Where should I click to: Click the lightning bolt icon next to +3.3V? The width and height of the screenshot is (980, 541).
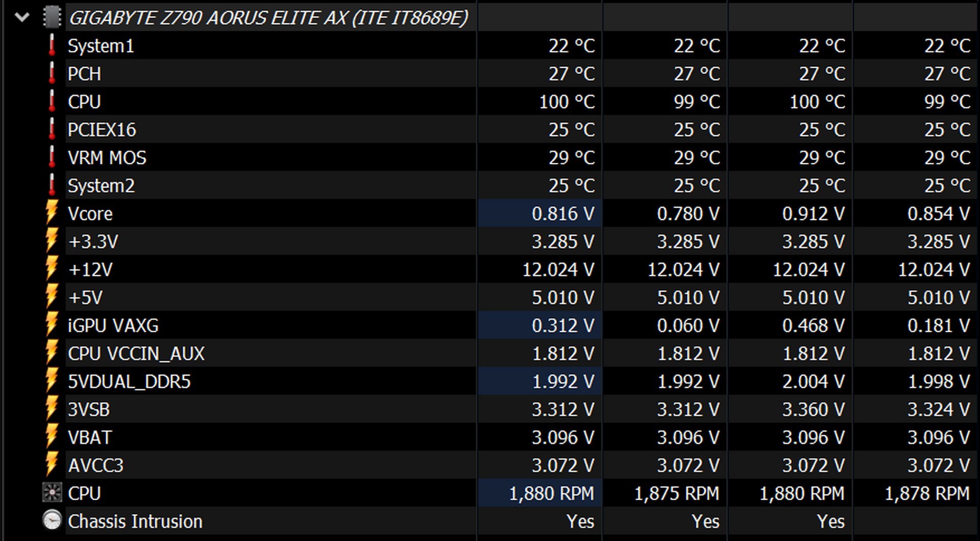coord(52,240)
